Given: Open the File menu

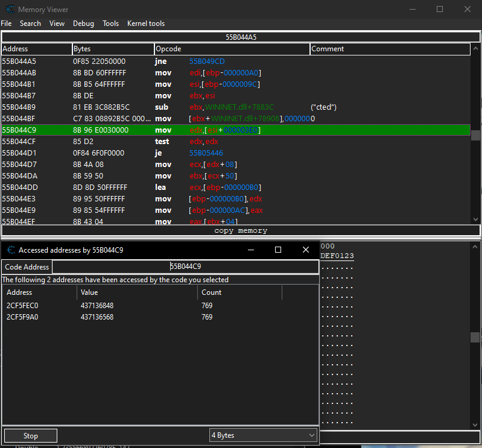Looking at the screenshot, I should pyautogui.click(x=6, y=24).
